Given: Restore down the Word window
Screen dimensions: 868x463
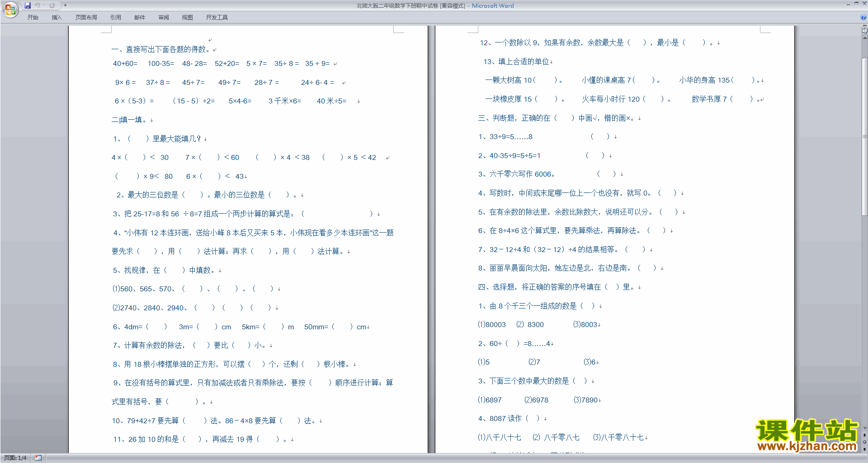Looking at the screenshot, I should (x=856, y=4).
